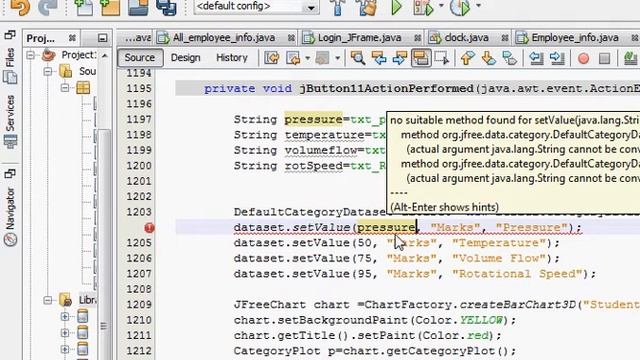Image resolution: width=640 pixels, height=360 pixels.
Task: Open the Forward history dropdown arrow
Action: pos(338,58)
